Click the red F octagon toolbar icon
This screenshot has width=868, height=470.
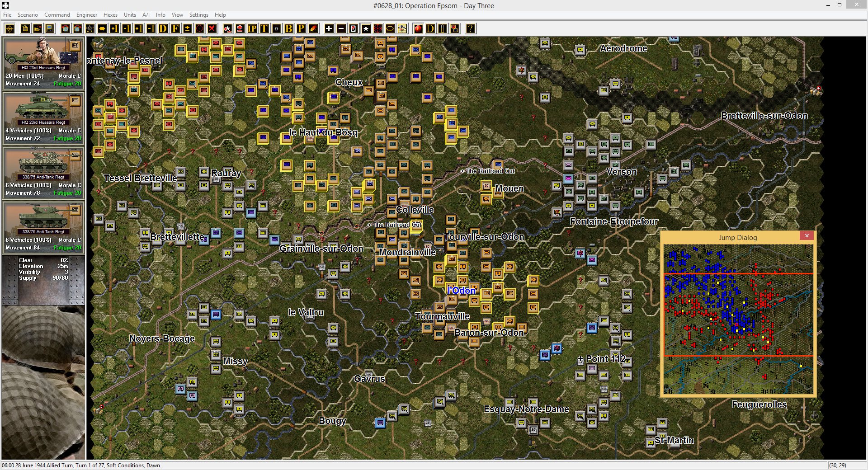point(418,29)
